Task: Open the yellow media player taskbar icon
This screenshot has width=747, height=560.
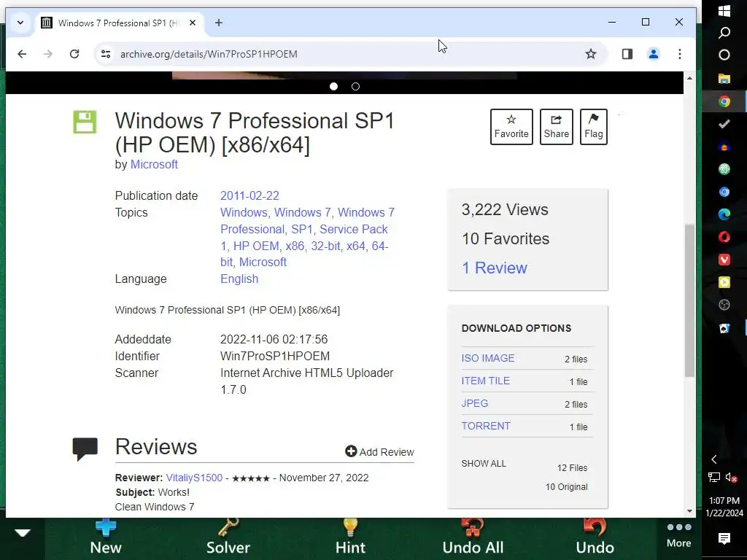Action: [724, 282]
